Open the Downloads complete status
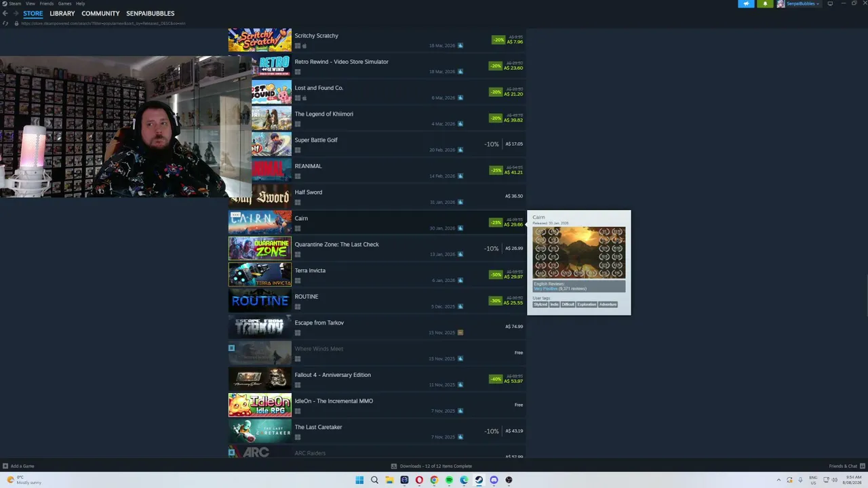 pos(432,466)
